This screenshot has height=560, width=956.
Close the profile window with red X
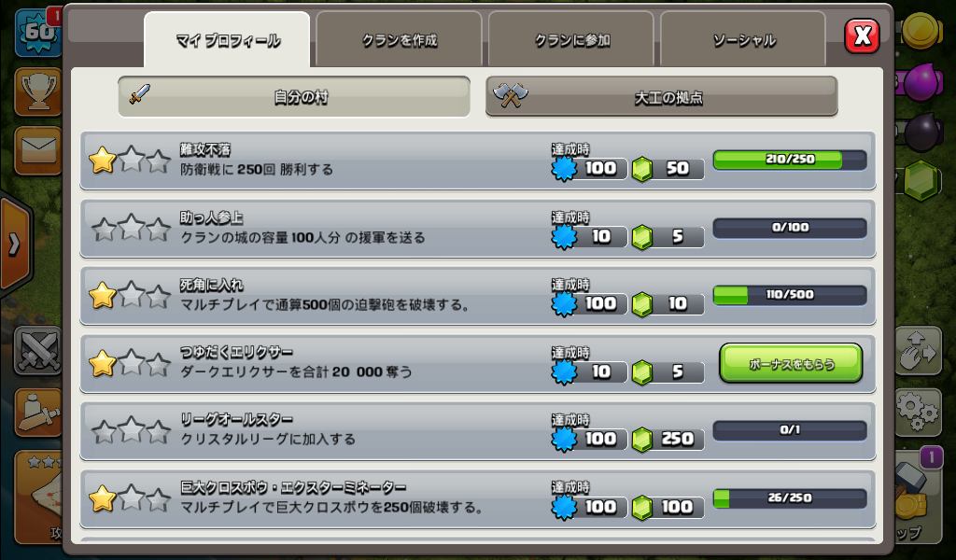click(x=862, y=36)
